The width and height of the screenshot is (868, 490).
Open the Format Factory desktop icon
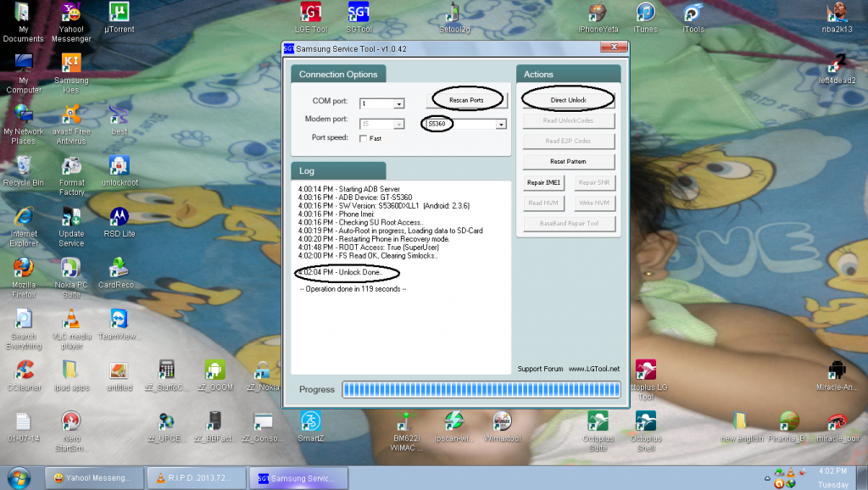point(71,175)
